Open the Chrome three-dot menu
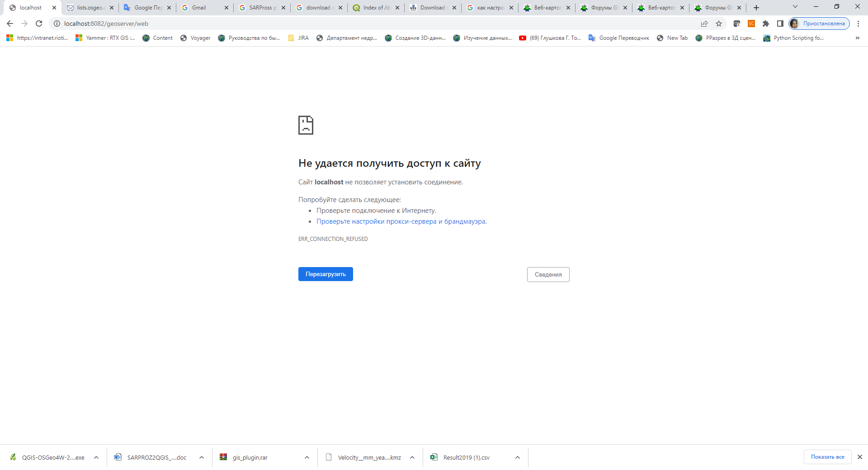Viewport: 868px width, 470px height. coord(859,23)
